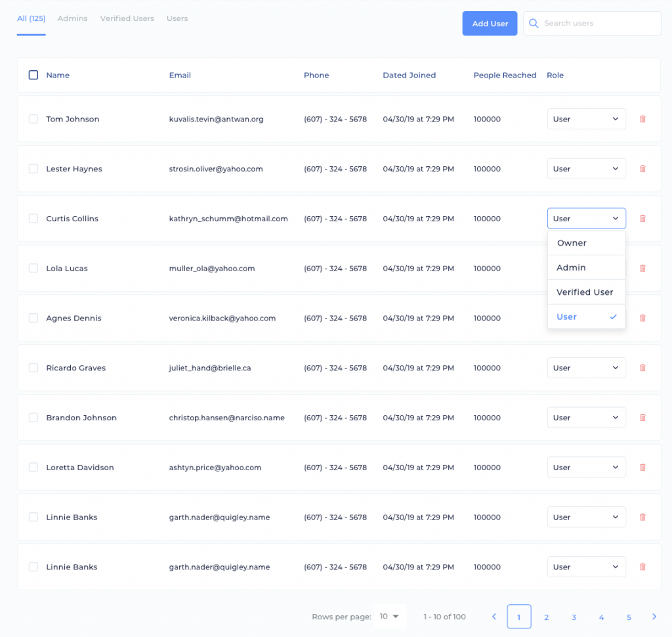Screen dimensions: 672x637
Task: Expand the Role dropdown for Linnie Banks
Action: click(586, 517)
